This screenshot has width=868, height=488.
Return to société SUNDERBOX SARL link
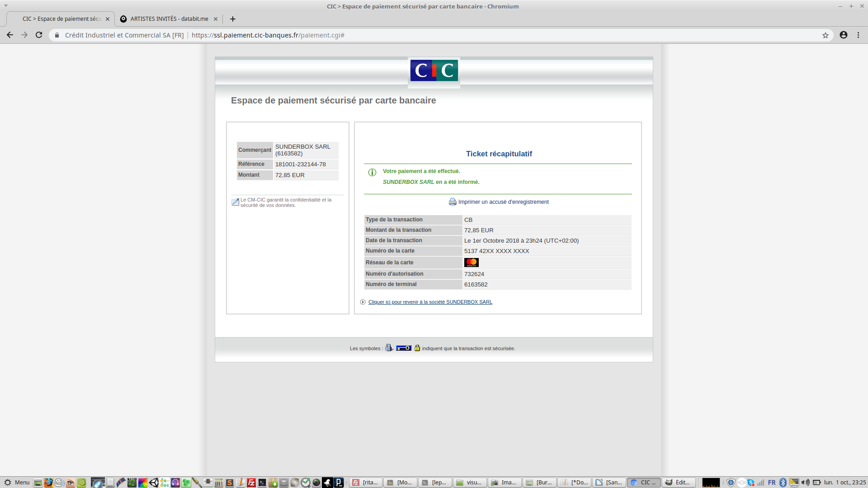tap(430, 302)
